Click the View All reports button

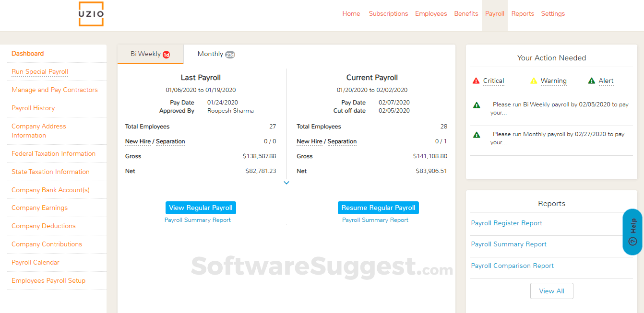pos(551,291)
